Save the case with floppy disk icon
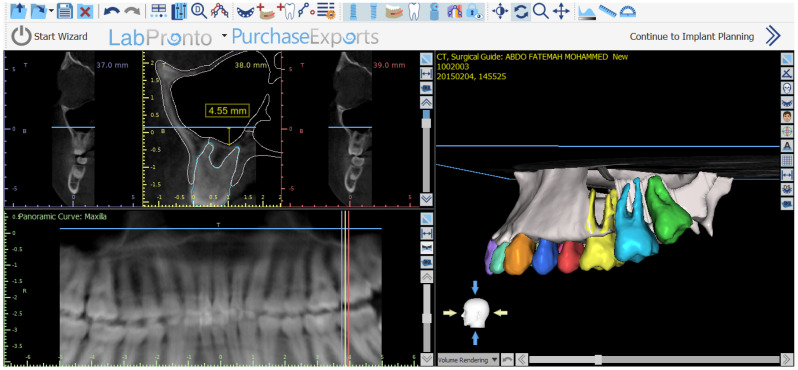Screen dimensions: 798x370 (x=65, y=11)
